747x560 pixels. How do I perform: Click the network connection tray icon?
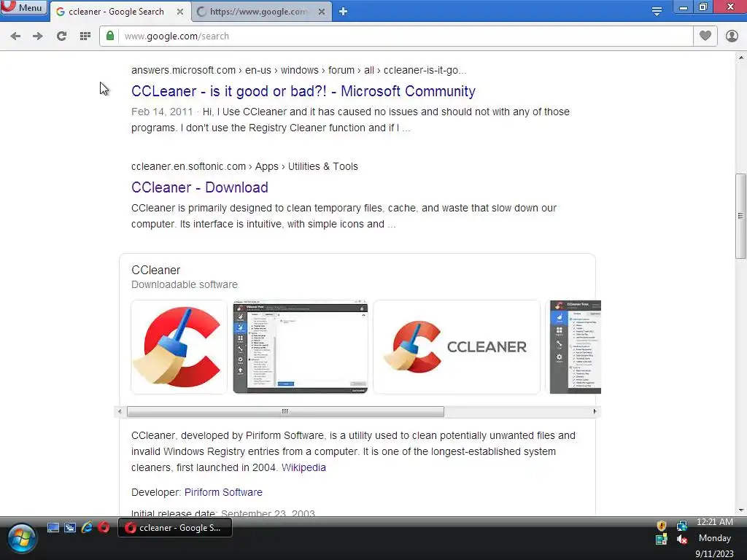682,525
